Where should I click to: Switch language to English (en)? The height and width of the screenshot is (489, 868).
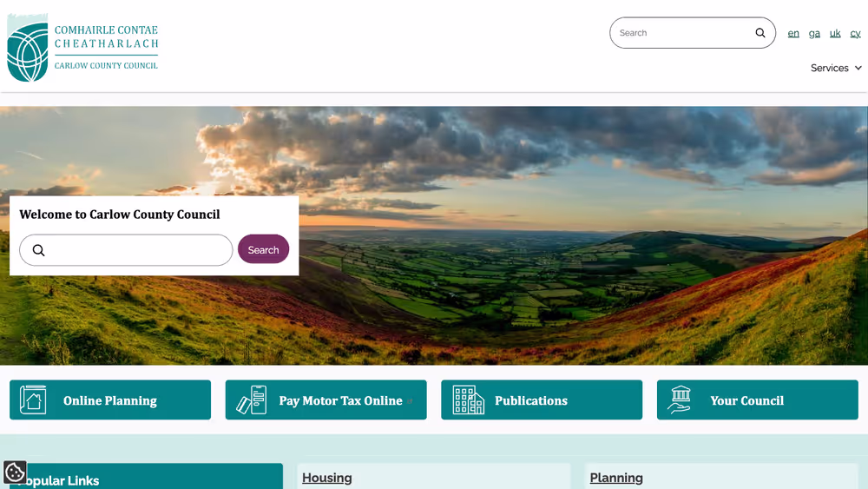[793, 33]
